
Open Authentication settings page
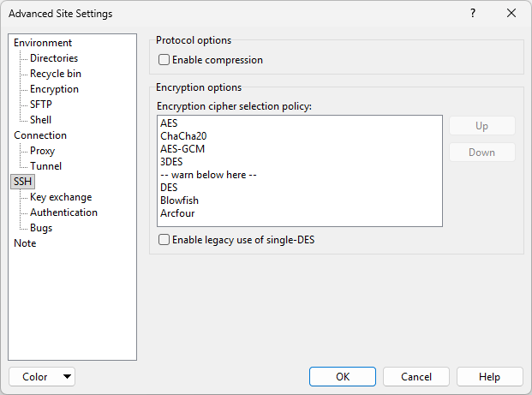[x=63, y=212]
